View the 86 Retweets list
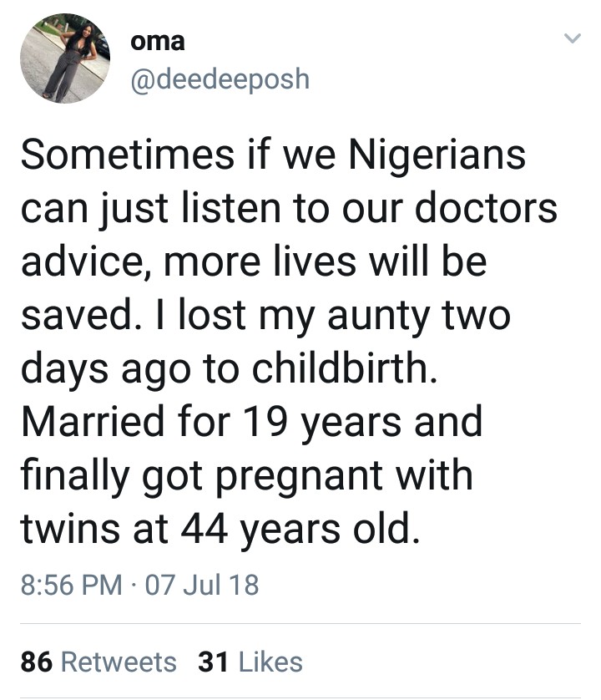This screenshot has height=700, width=601. tap(98, 662)
